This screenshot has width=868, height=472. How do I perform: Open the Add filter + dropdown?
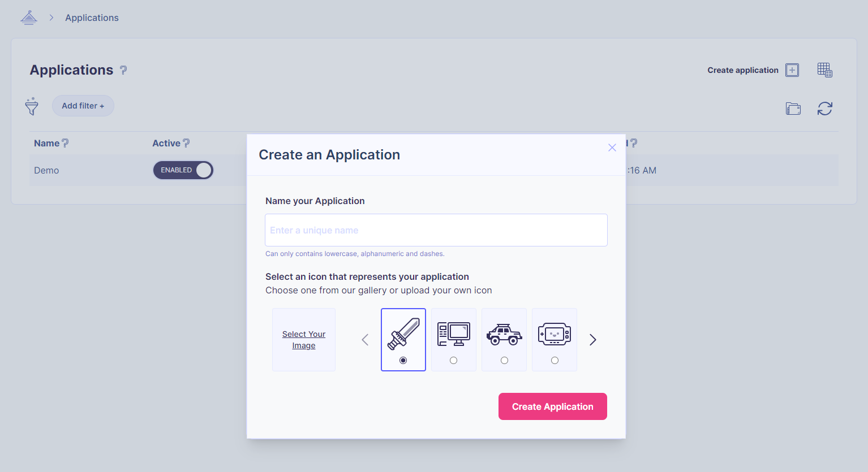(x=83, y=106)
